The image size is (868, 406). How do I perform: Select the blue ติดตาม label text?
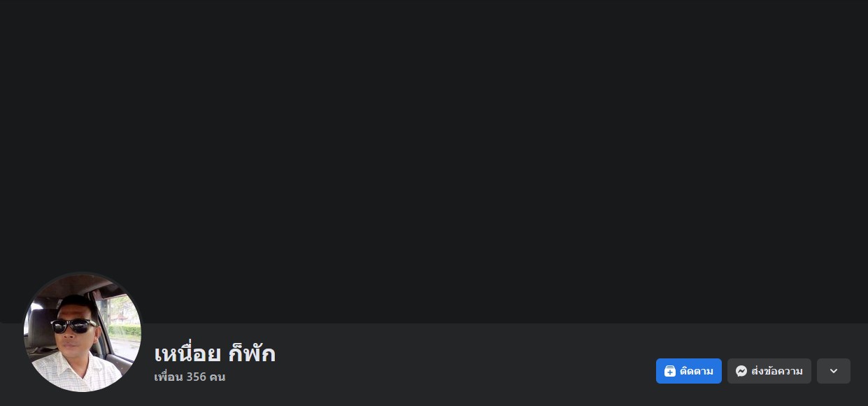click(x=697, y=371)
